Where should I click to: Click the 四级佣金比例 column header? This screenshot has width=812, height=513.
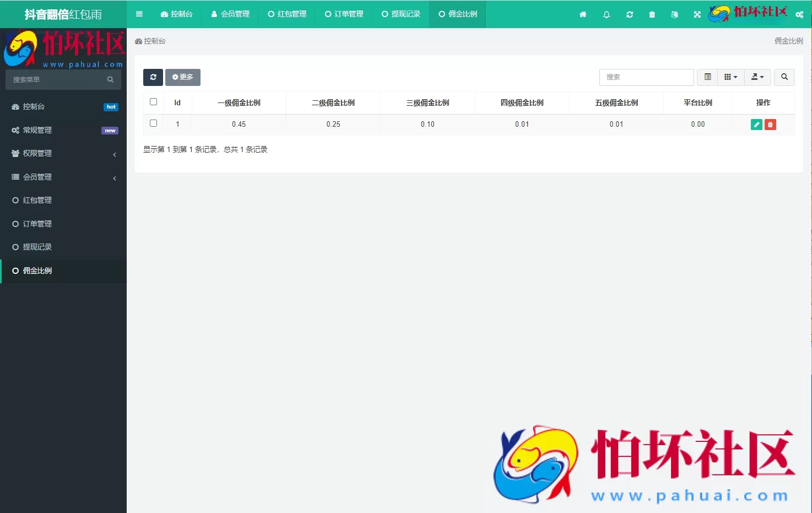522,103
